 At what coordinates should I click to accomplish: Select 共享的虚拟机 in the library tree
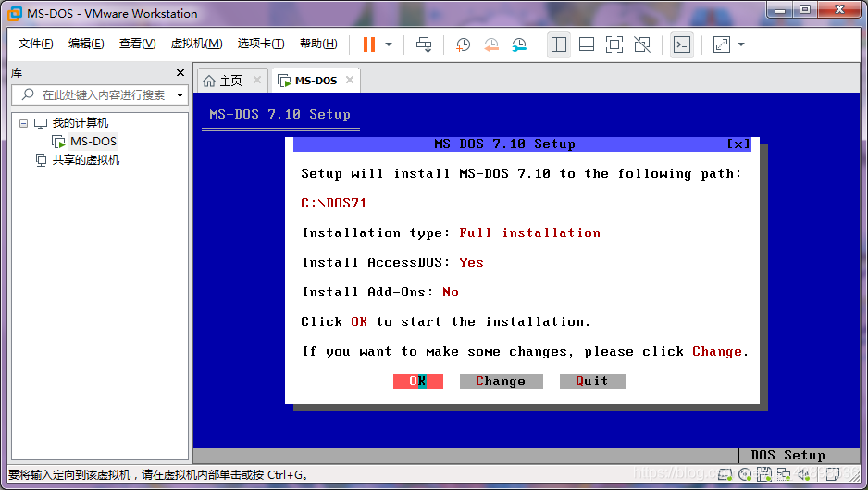pos(85,160)
